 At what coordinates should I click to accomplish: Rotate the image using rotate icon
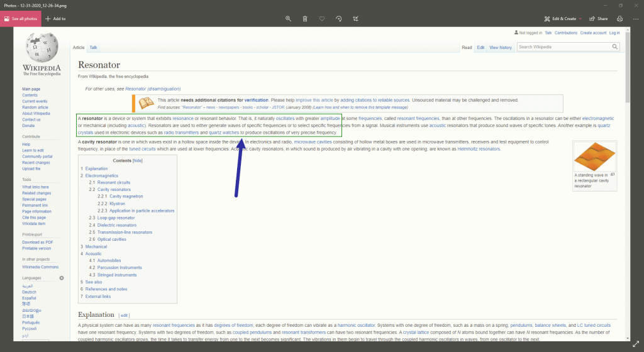click(339, 18)
